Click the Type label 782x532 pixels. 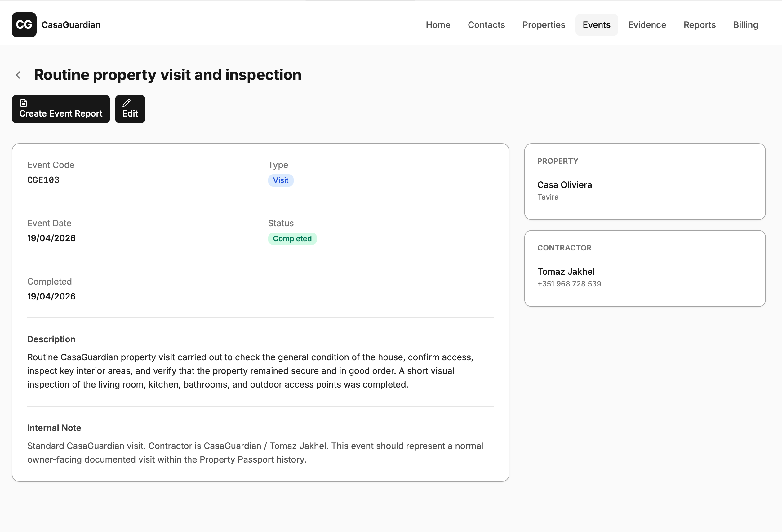pos(278,165)
